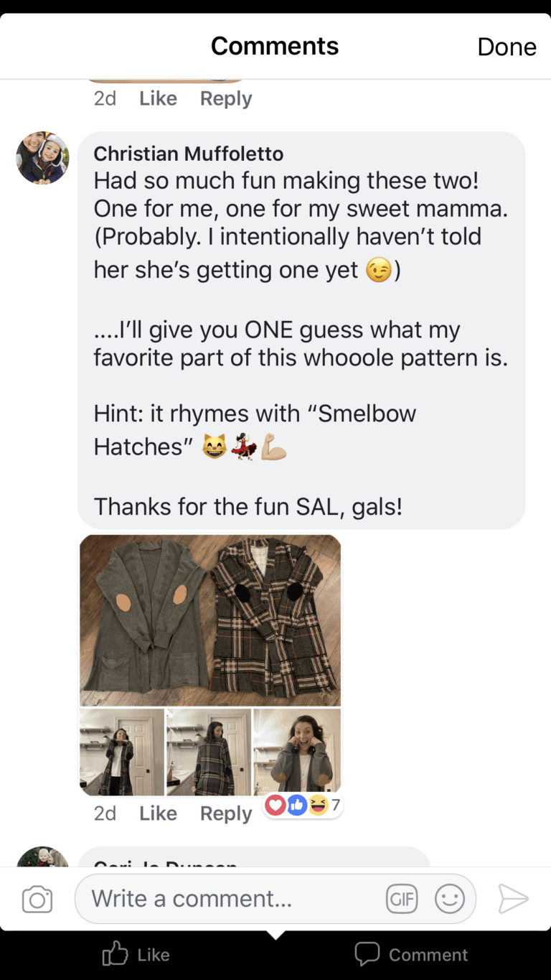Screen dimensions: 551x980
Task: Open the large photo of two cardigans
Action: 210,620
